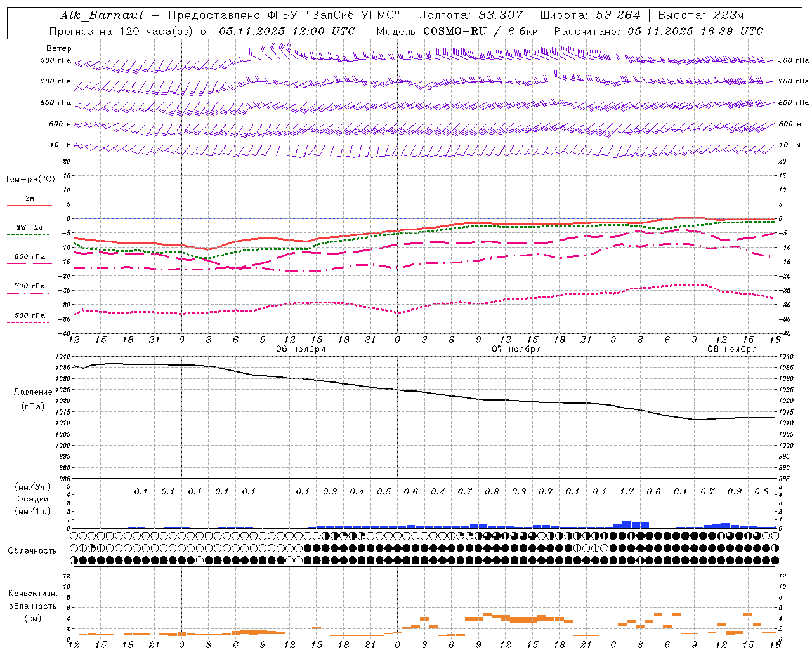Click 'Предоставлено ФГБУ "ЗапСиб УГМС"' provider text
This screenshot has height=650, width=812.
[285, 15]
